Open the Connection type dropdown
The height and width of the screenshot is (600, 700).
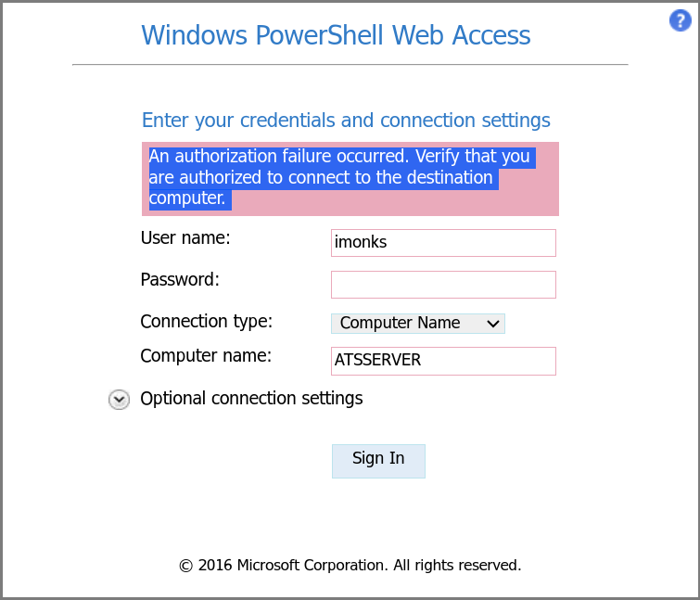tap(418, 324)
